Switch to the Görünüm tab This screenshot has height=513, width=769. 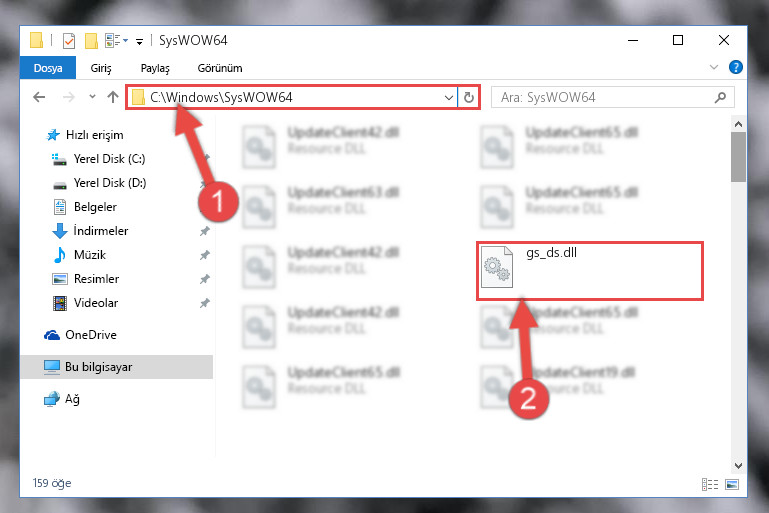tap(220, 68)
